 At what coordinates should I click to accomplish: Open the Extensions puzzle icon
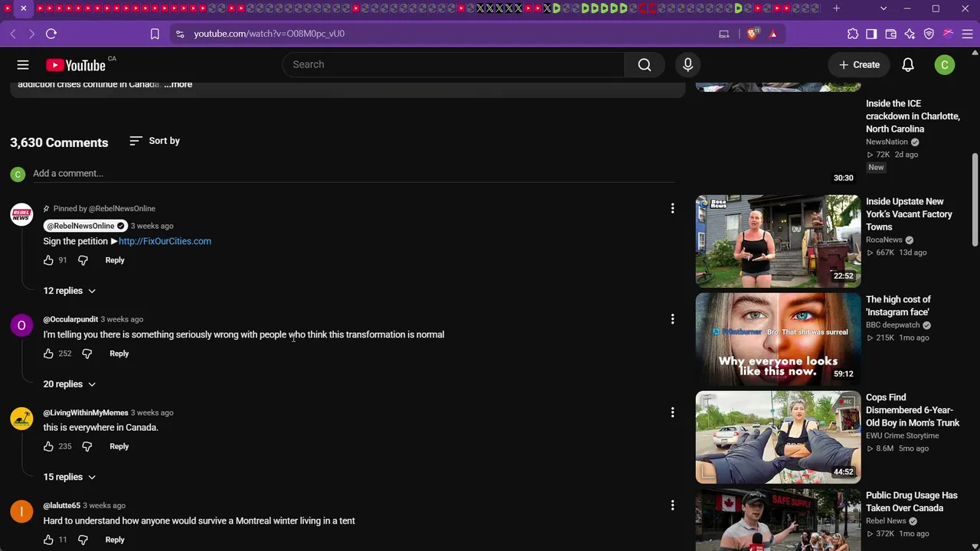[x=853, y=34]
